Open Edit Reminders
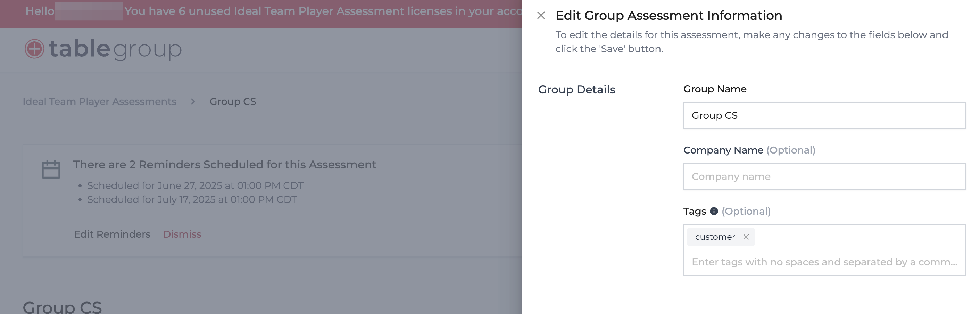Viewport: 980px width, 314px height. point(112,234)
